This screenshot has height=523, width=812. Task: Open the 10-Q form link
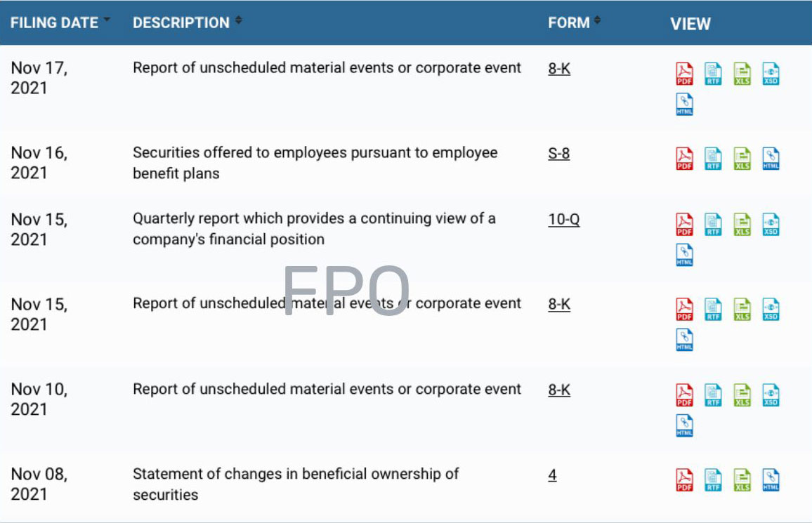pos(563,220)
